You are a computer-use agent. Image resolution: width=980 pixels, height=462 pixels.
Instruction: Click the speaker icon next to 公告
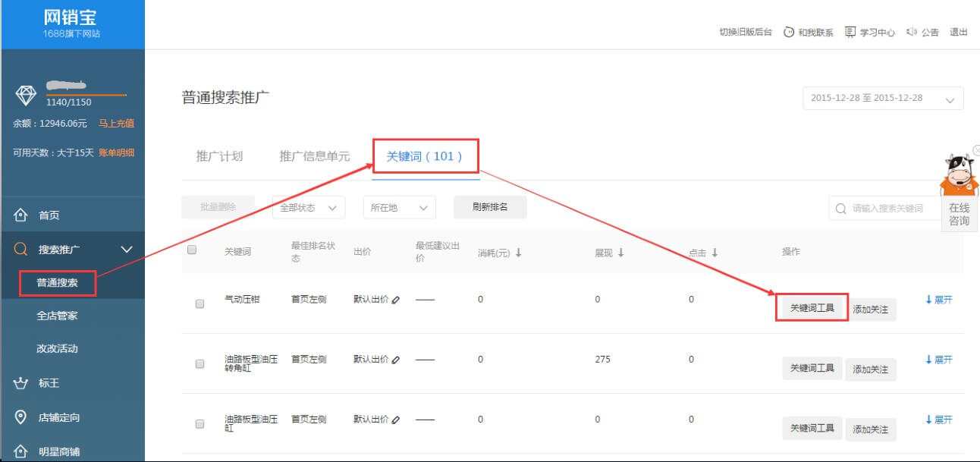coord(912,32)
